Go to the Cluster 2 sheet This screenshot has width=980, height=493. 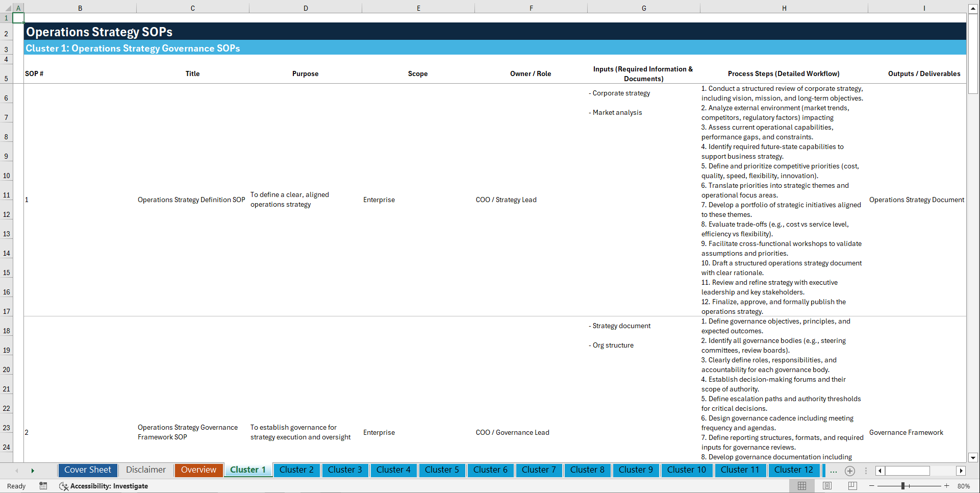[296, 470]
